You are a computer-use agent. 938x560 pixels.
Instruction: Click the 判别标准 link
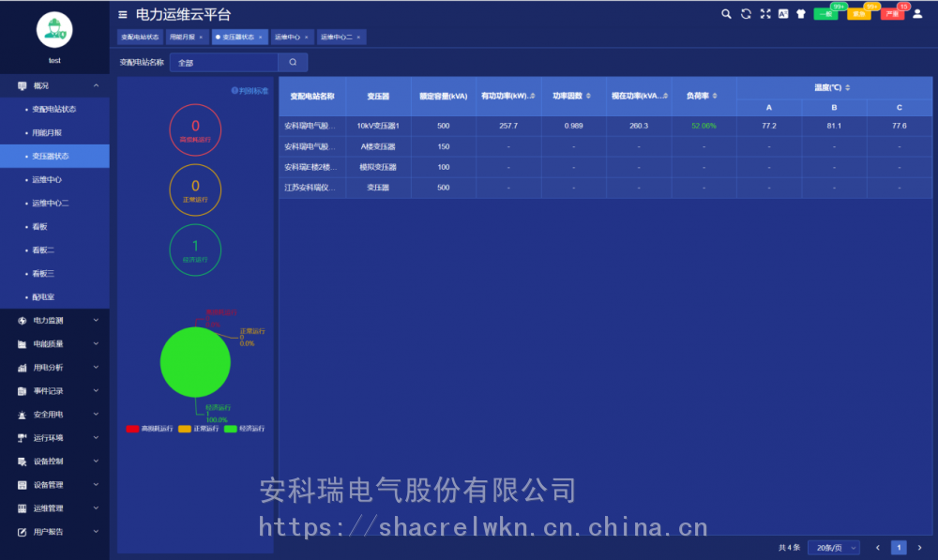click(250, 91)
